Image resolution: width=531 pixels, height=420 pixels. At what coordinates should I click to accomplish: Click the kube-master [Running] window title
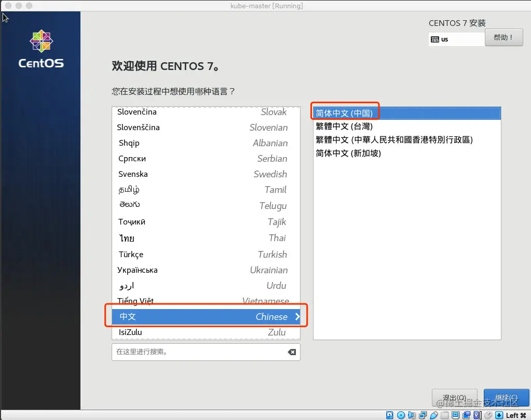click(266, 6)
